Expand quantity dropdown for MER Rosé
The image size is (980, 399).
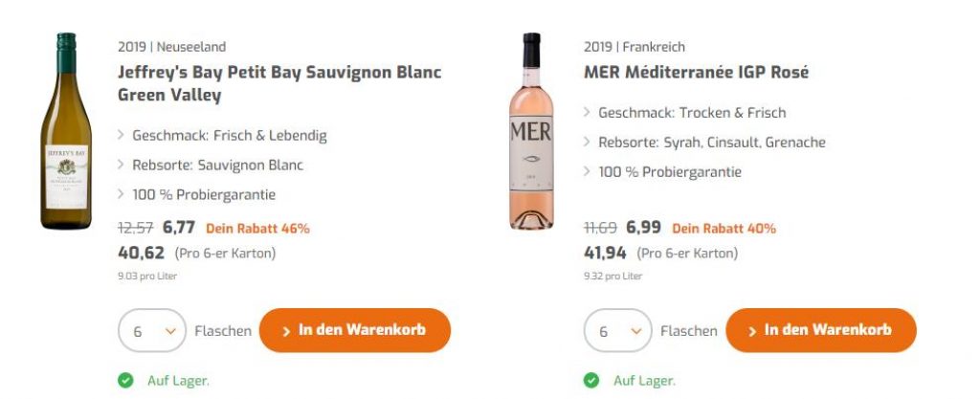click(617, 331)
